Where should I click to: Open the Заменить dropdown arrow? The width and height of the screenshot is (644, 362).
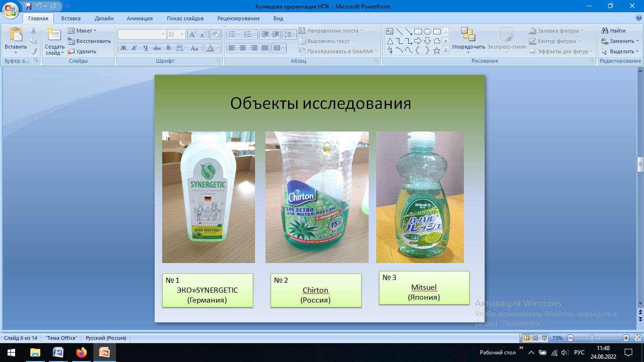click(x=637, y=41)
